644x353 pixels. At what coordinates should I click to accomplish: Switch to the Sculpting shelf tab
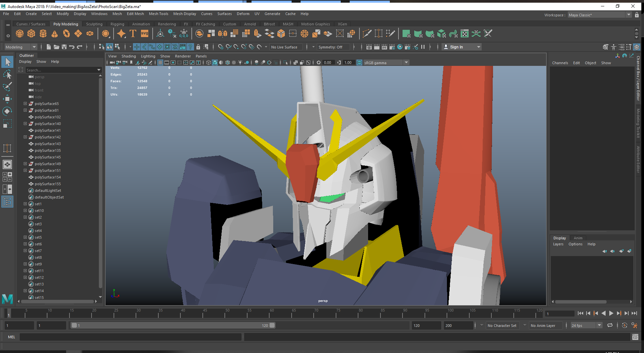point(94,24)
